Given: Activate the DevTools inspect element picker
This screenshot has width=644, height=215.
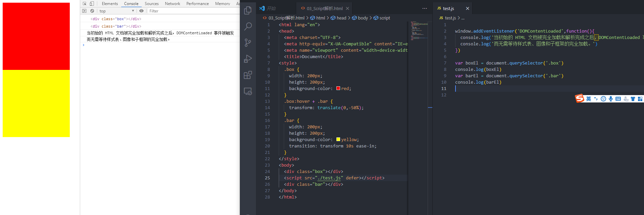Looking at the screenshot, I should (85, 4).
